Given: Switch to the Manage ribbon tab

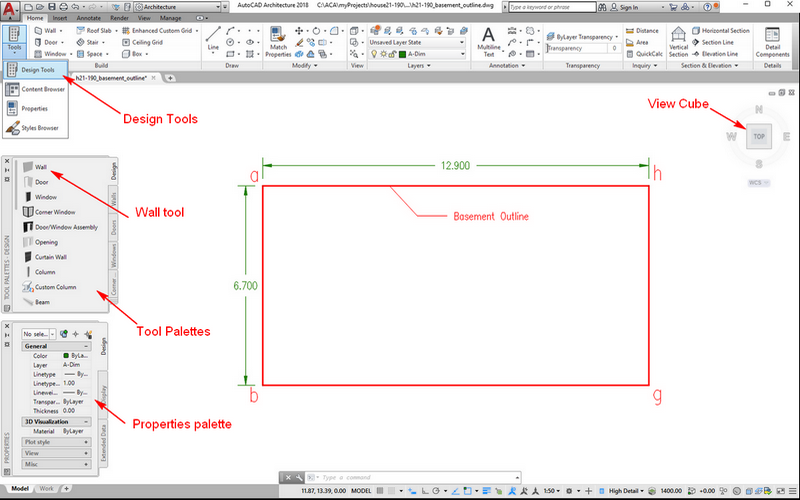Looking at the screenshot, I should (x=170, y=18).
